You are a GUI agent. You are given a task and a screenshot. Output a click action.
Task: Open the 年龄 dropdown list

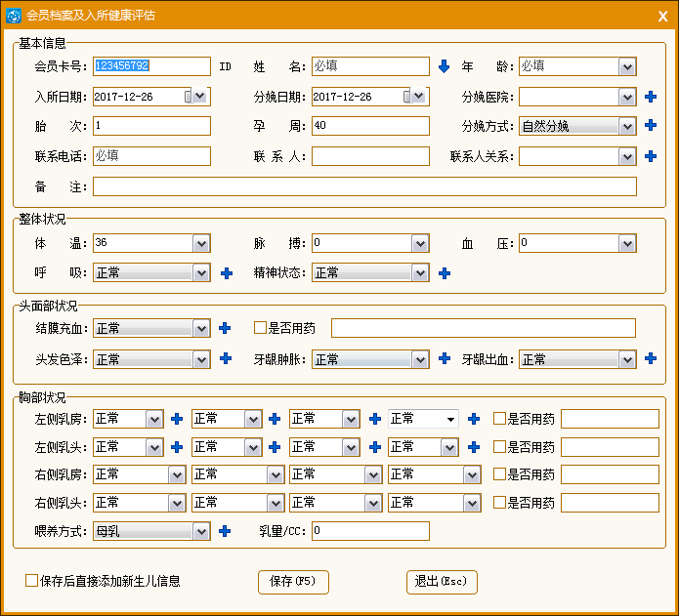[x=627, y=66]
